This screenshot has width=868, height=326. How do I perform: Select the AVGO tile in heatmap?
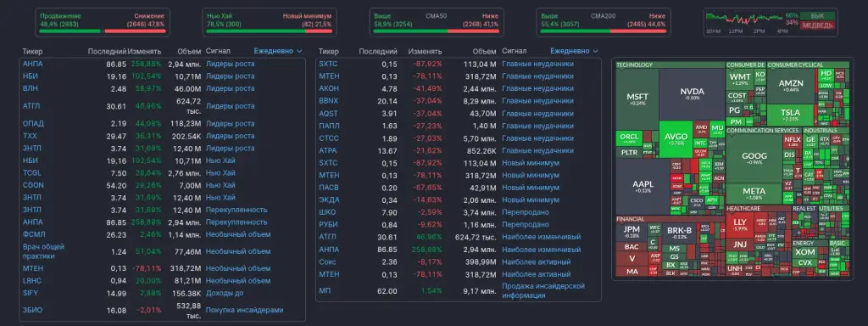pyautogui.click(x=676, y=139)
